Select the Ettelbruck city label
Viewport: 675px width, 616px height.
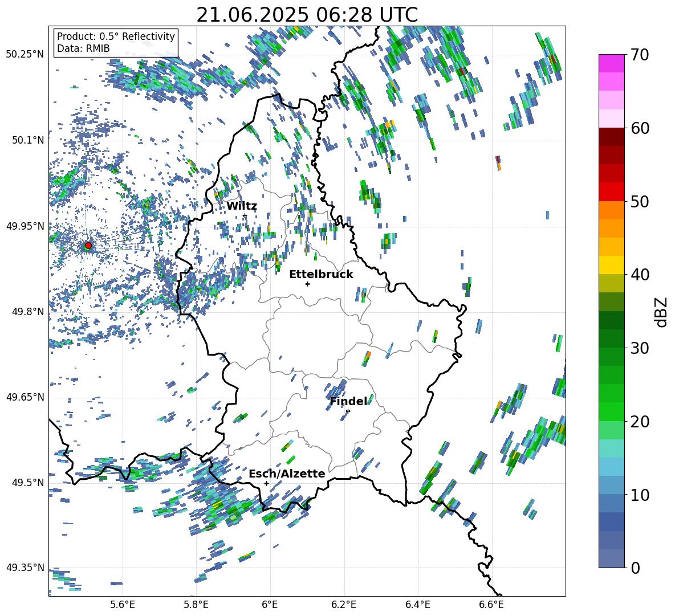(x=321, y=275)
